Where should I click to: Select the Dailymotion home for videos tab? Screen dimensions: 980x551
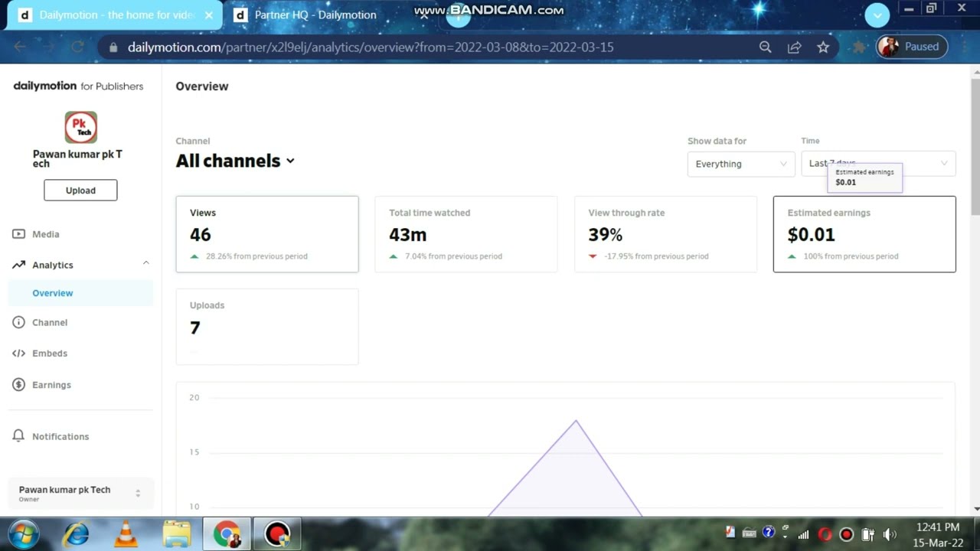click(115, 15)
